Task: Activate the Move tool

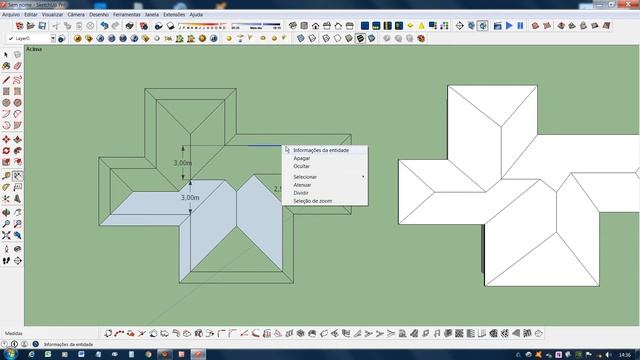Action: coord(6,140)
